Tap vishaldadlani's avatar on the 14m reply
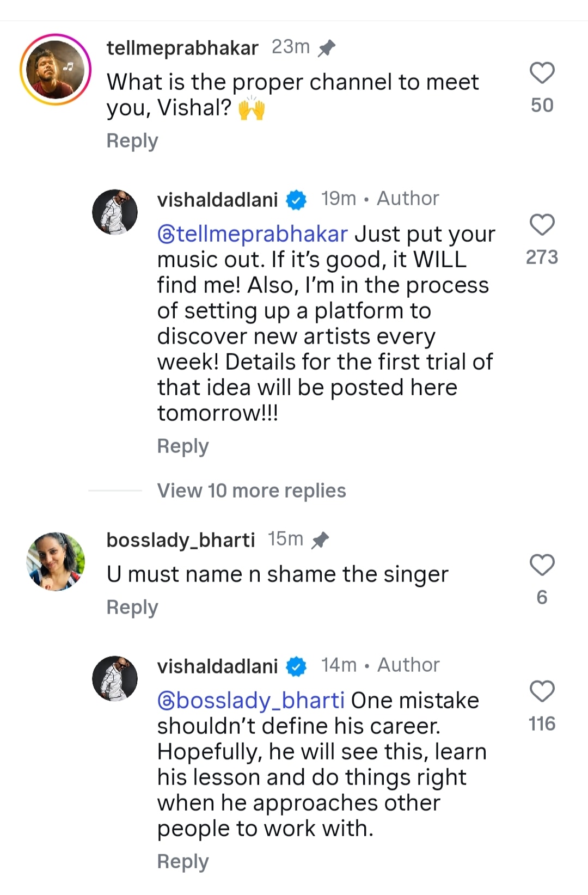The width and height of the screenshot is (588, 895). coord(115,678)
